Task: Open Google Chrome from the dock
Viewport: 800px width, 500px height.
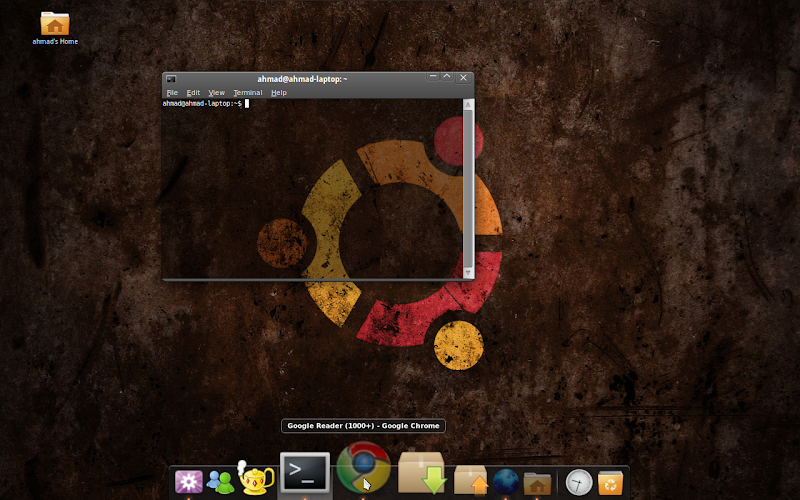Action: (363, 468)
